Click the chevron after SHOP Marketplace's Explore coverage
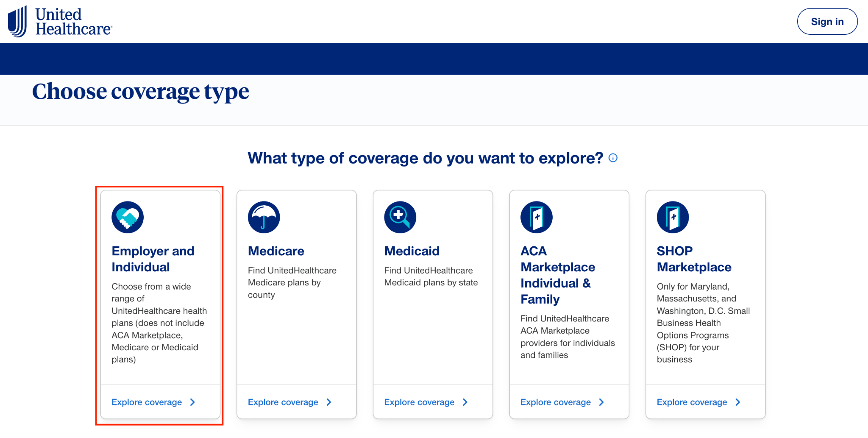Screen dimensions: 868x438 738,402
